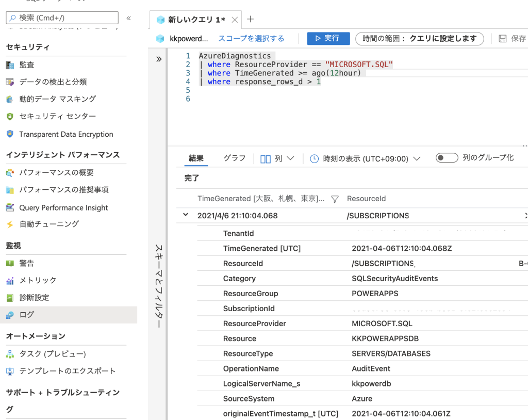This screenshot has height=420, width=528.
Task: Open Query Performance Insight item
Action: pos(63,207)
